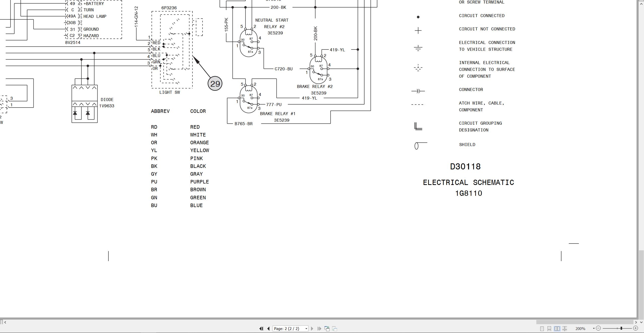Screen dimensions: 644x333
Task: Click the CIRCUIT GROUPING legend text
Action: pos(480,123)
